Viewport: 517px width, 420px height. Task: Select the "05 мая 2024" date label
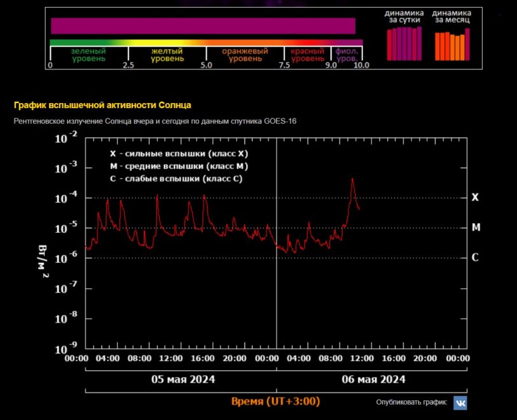tap(183, 379)
